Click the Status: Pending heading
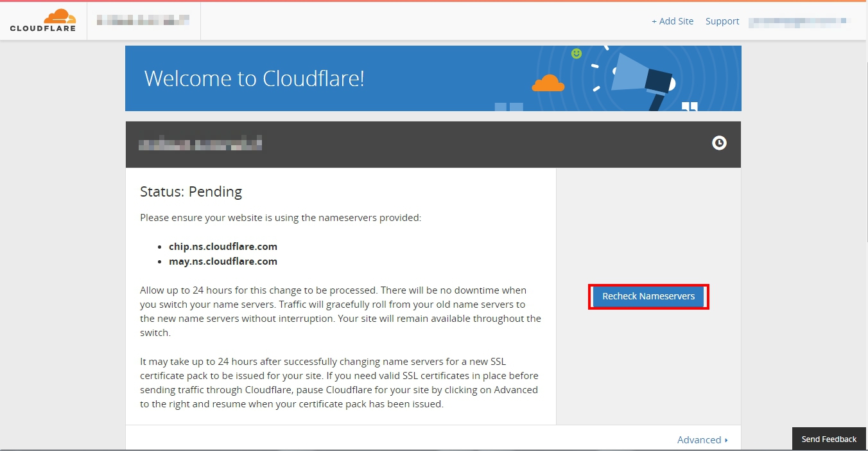 (191, 191)
